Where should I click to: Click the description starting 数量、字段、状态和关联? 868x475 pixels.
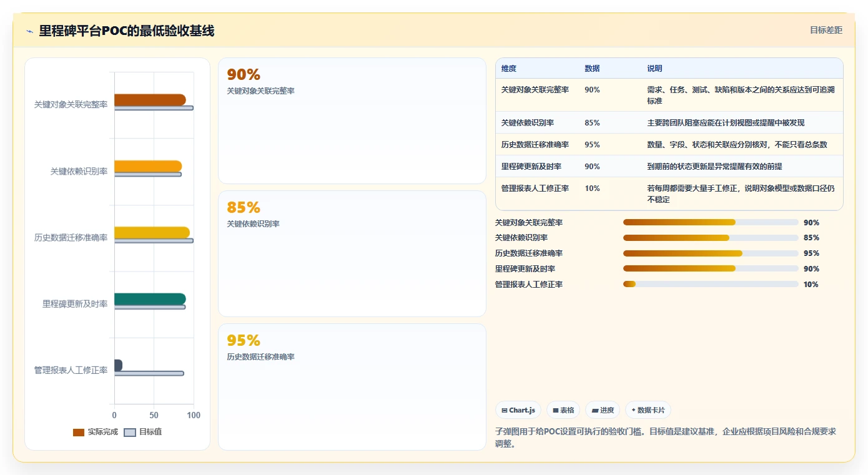(x=737, y=145)
